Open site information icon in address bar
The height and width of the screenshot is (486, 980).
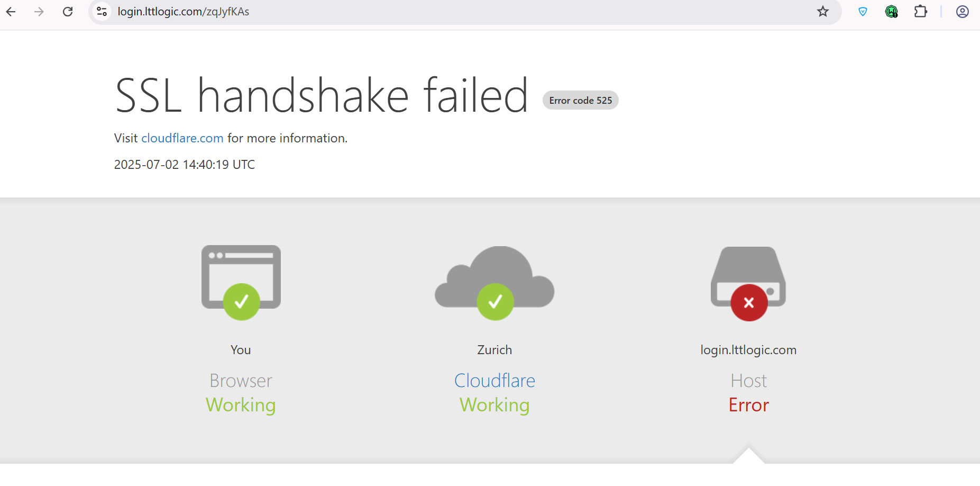click(x=102, y=12)
